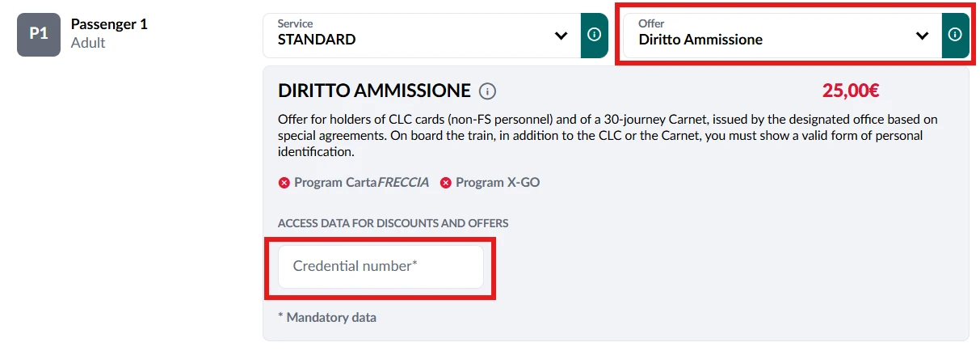Click the green info icon beside Offer dropdown
980x355 pixels.
coord(955,36)
